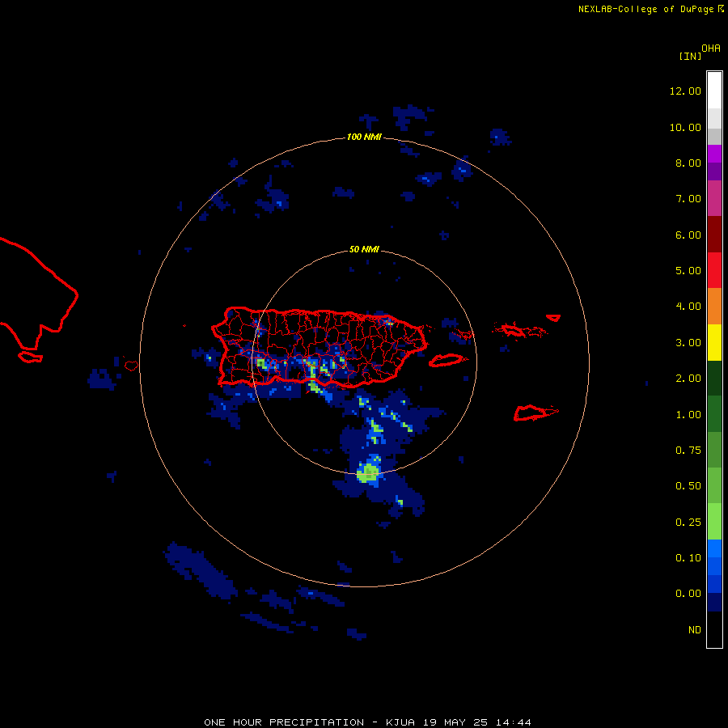Click the green rain cell on the 50 NMI ring
The image size is (728, 728).
point(369,472)
